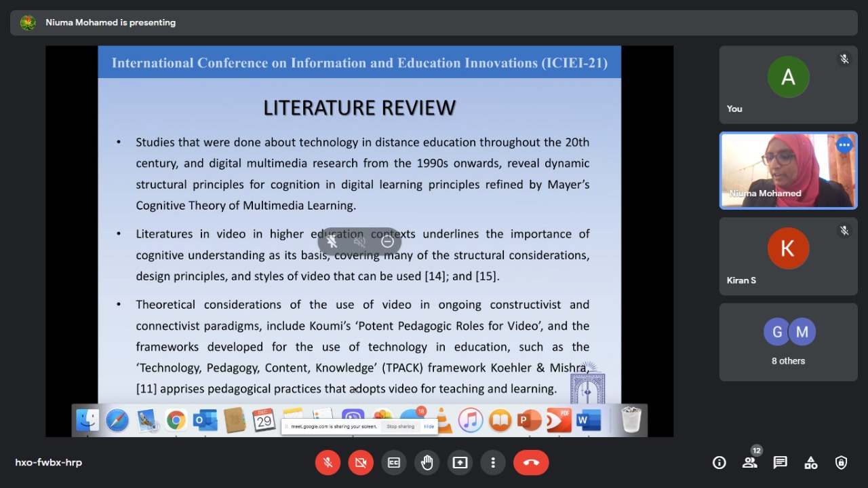Click Word icon in shared dock
The height and width of the screenshot is (488, 868).
[588, 420]
